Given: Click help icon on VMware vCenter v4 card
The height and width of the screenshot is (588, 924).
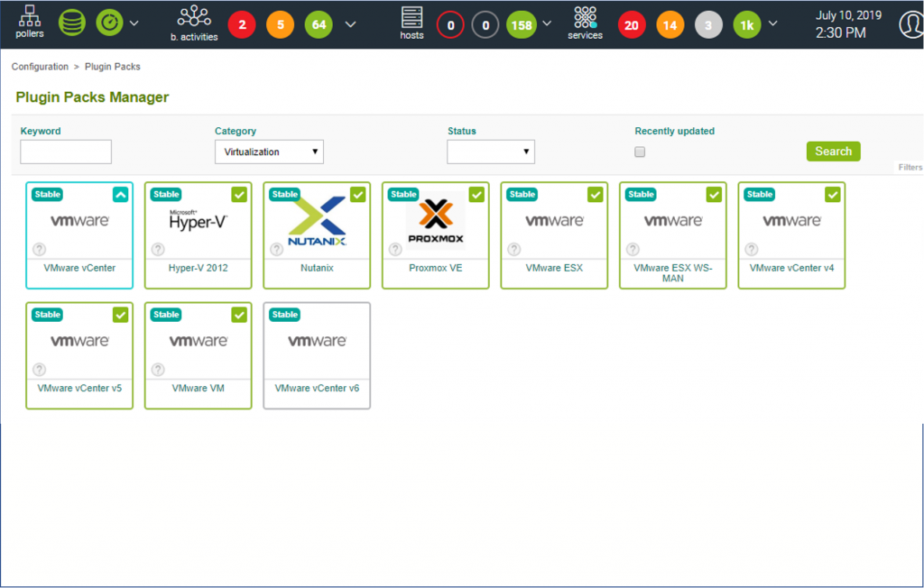Looking at the screenshot, I should (x=752, y=249).
